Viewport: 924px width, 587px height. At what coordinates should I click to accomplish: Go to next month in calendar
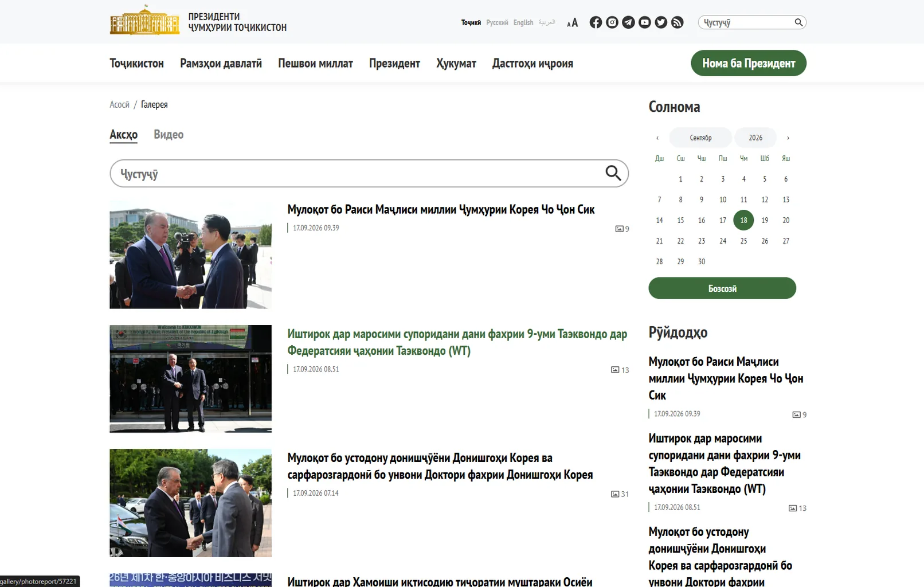pyautogui.click(x=788, y=138)
